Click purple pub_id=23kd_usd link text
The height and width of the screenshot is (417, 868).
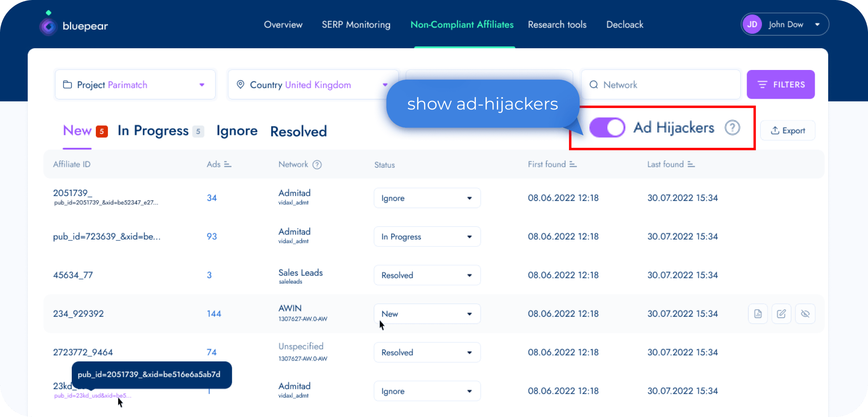(x=93, y=396)
